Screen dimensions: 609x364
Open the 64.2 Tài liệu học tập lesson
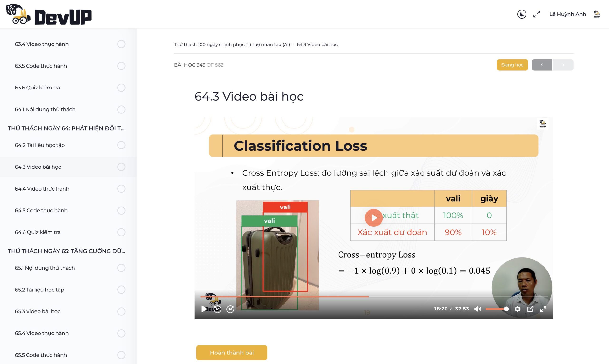click(x=40, y=145)
